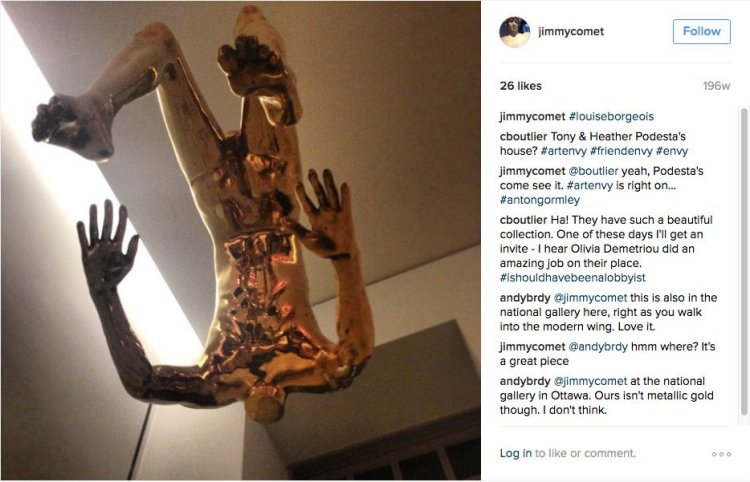Visit the @boutlier mention link
Image resolution: width=750 pixels, height=482 pixels.
click(593, 171)
